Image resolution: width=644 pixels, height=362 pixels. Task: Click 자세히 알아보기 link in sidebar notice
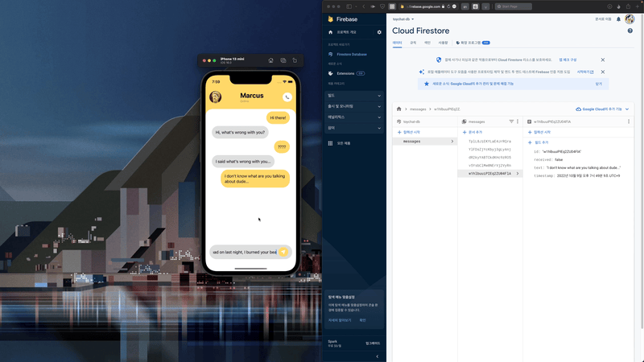click(340, 320)
